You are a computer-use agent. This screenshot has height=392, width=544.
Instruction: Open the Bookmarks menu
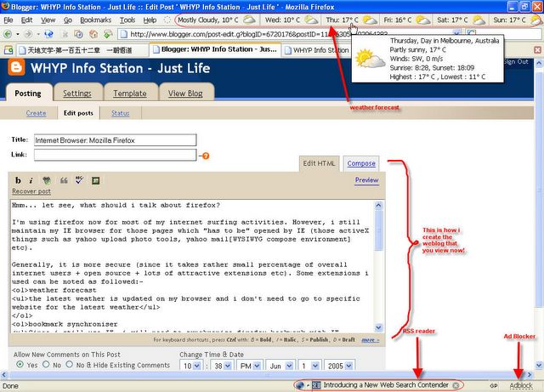click(x=95, y=20)
